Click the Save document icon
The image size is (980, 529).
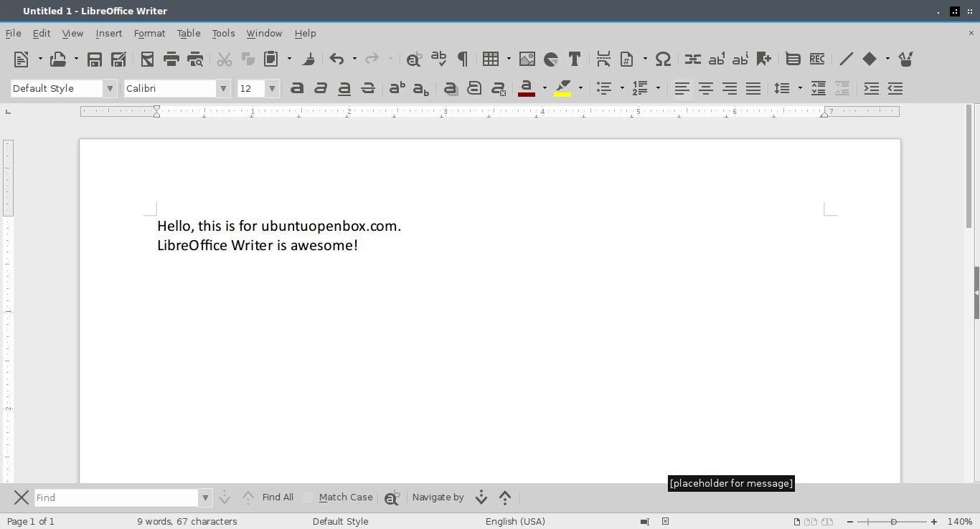tap(94, 59)
